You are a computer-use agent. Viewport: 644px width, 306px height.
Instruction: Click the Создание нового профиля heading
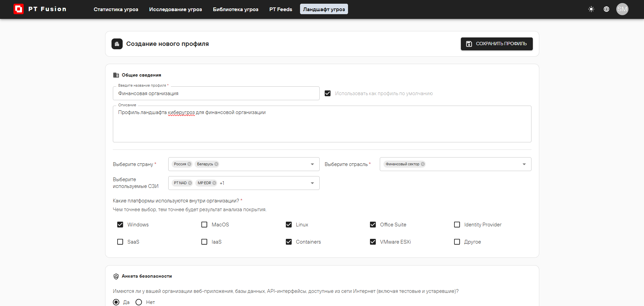(168, 44)
